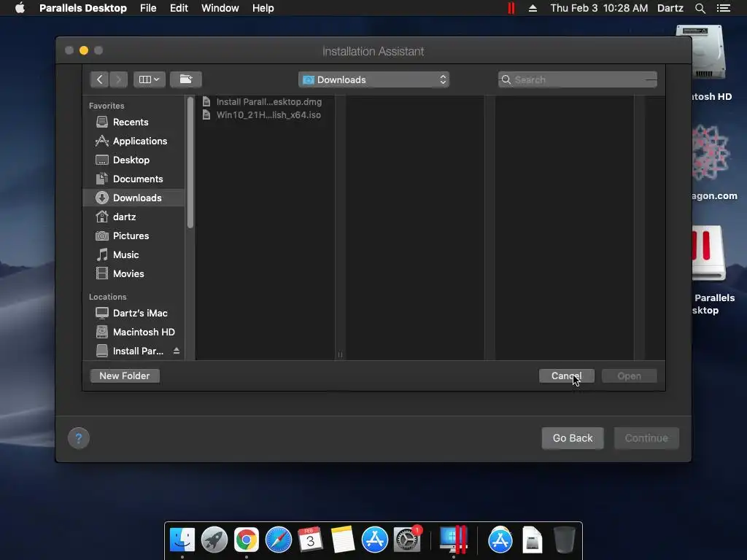747x560 pixels.
Task: Open the Edit menu
Action: click(x=179, y=8)
